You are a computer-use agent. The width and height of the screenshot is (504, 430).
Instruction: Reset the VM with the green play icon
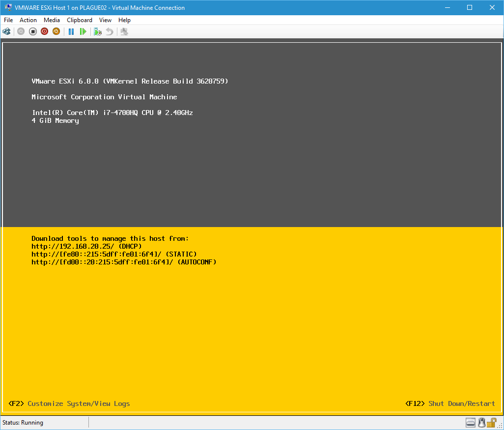coord(83,31)
